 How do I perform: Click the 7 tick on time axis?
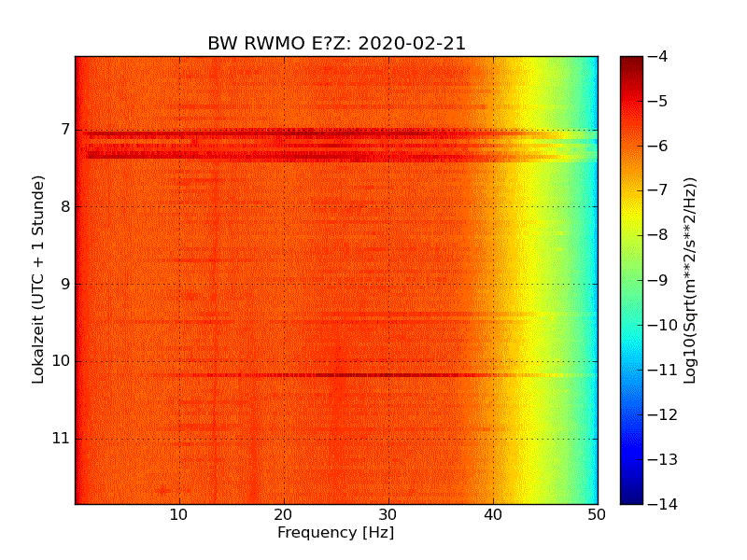click(x=65, y=130)
